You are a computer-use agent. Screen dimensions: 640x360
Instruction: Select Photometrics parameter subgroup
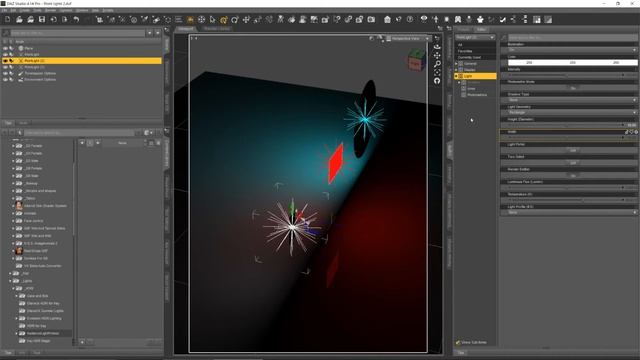coord(477,95)
